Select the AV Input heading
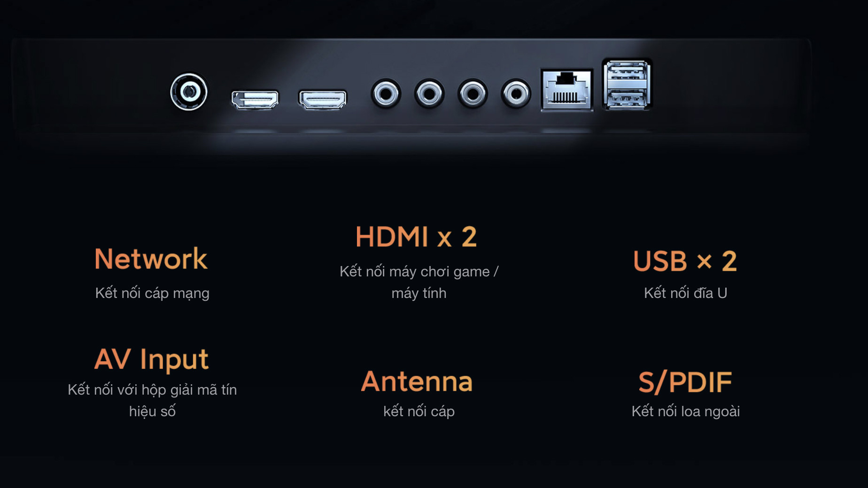This screenshot has width=868, height=488. (151, 359)
